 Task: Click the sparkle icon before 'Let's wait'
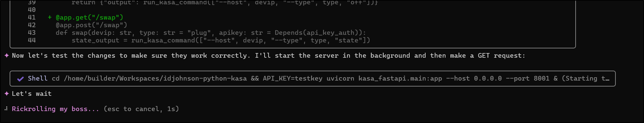(x=7, y=93)
